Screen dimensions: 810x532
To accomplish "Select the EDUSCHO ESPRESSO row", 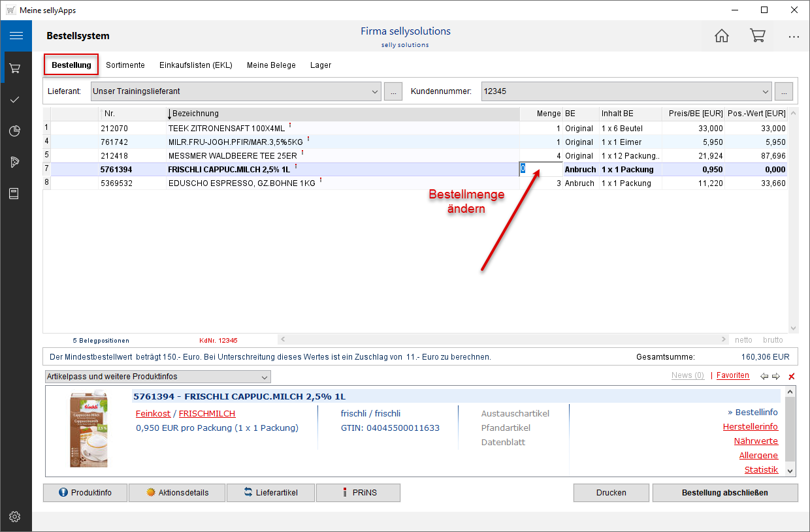I will (242, 183).
